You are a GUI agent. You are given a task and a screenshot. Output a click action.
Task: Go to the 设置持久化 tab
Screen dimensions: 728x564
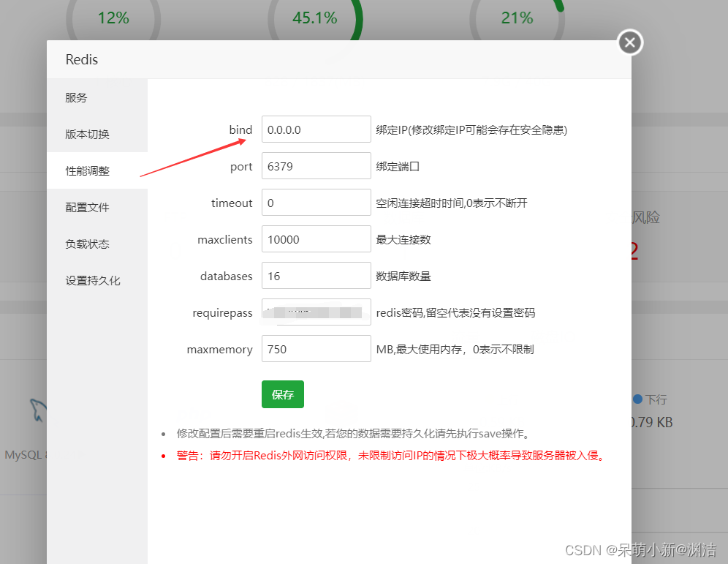click(97, 281)
